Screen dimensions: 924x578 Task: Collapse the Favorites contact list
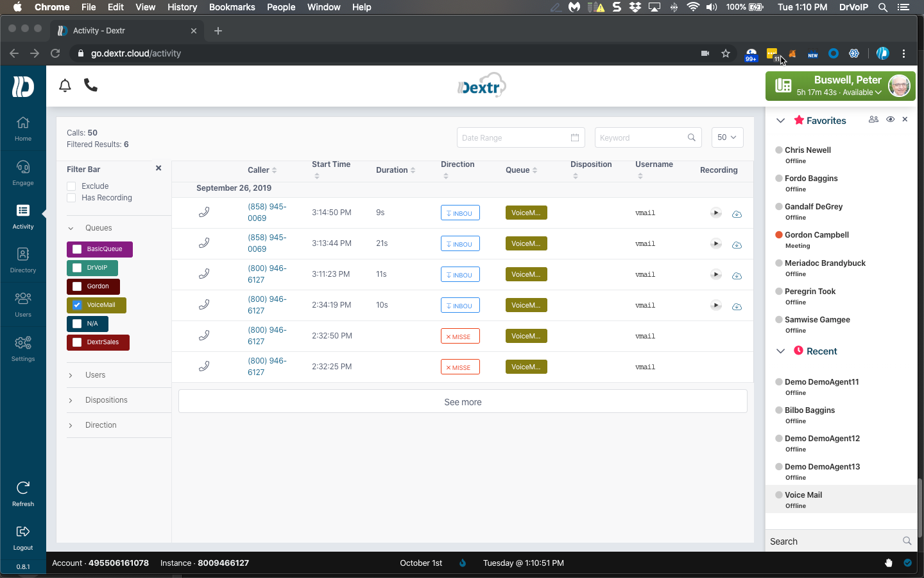coord(780,120)
